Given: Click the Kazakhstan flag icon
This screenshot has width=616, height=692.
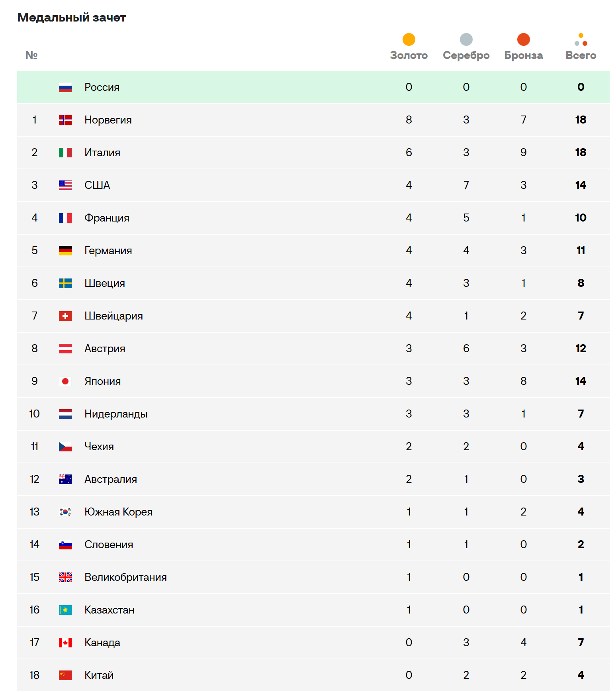Looking at the screenshot, I should tap(65, 610).
